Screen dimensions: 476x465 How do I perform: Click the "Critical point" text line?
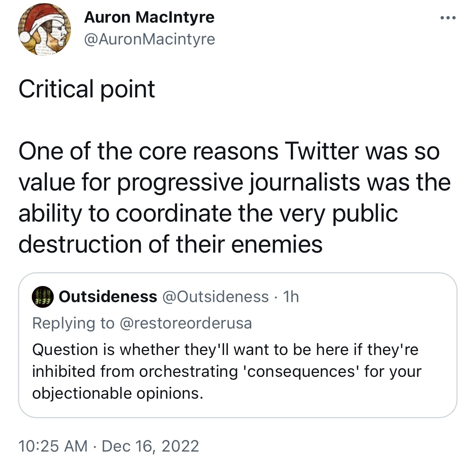[87, 89]
